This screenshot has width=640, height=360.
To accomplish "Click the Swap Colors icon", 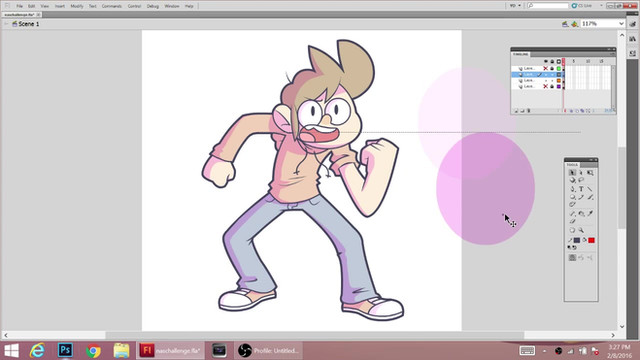I will [x=574, y=247].
